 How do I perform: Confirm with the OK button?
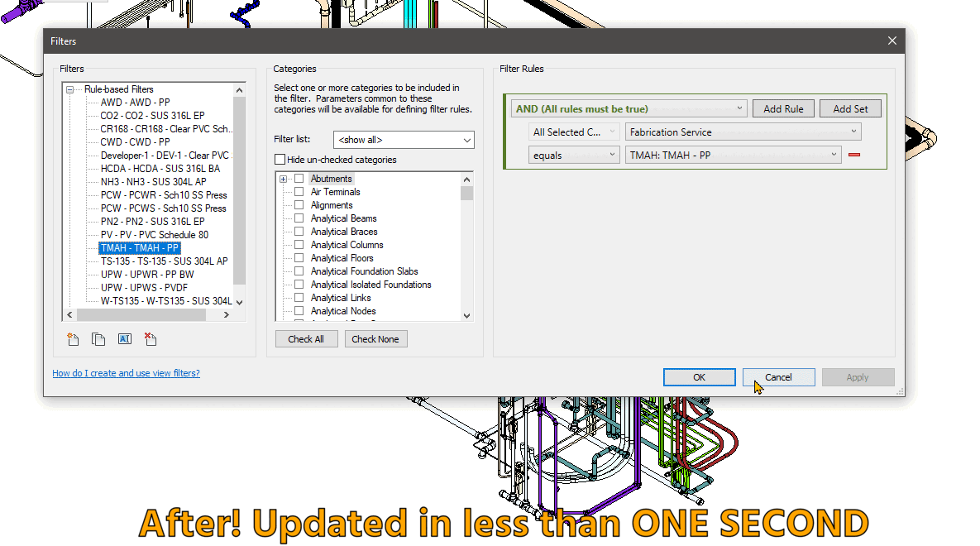(700, 377)
